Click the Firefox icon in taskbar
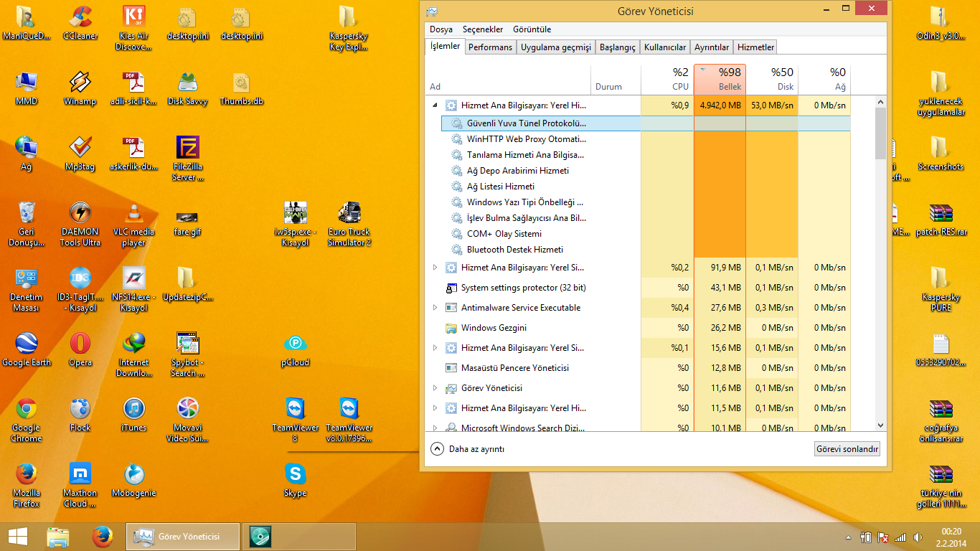980x551 pixels. click(x=103, y=536)
